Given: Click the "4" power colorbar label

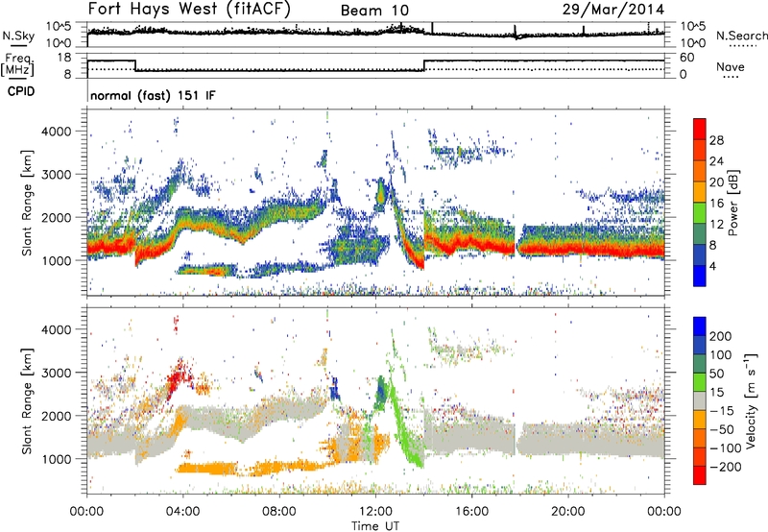Looking at the screenshot, I should (x=713, y=266).
